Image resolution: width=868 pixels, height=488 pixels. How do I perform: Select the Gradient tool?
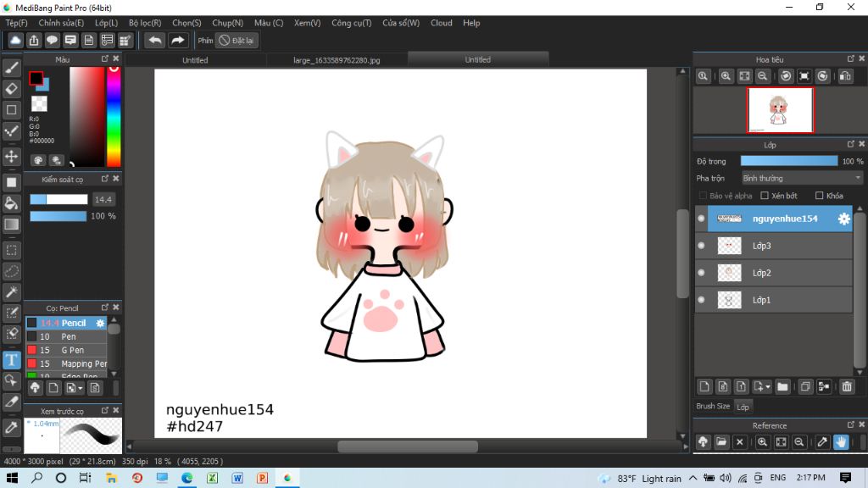(12, 224)
